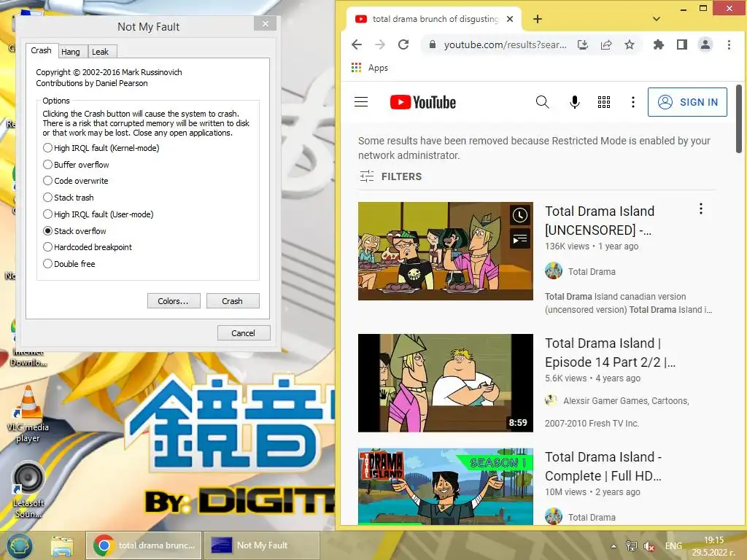This screenshot has height=560, width=747.
Task: Open Total Drama Island [UNCENSORED] video title
Action: click(600, 220)
